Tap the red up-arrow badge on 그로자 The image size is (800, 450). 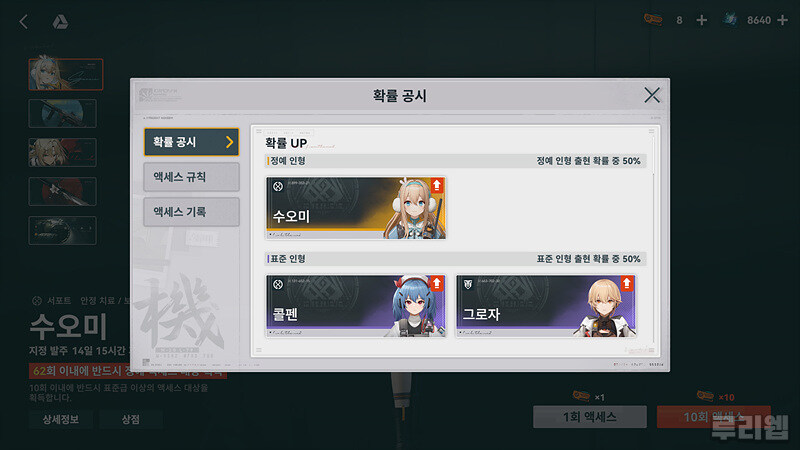point(627,283)
